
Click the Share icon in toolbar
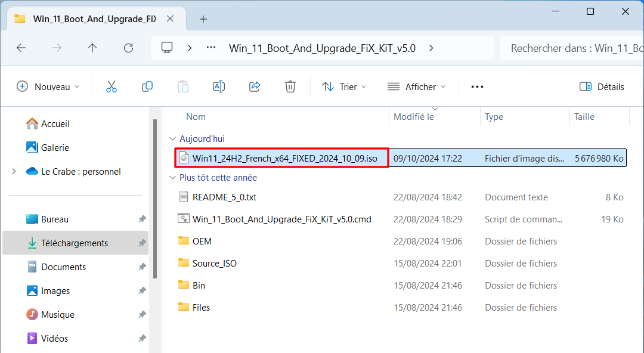coord(255,86)
